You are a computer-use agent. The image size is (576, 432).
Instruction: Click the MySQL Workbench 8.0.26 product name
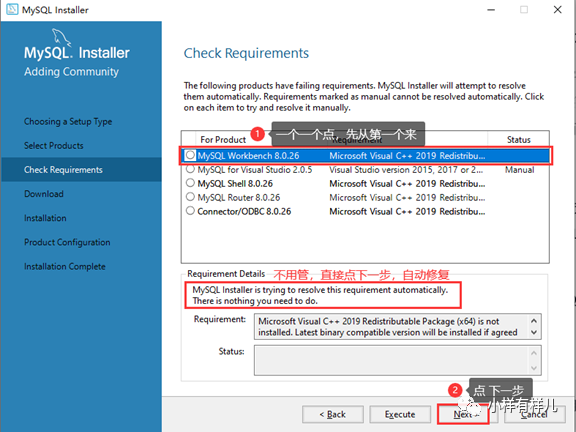point(248,156)
